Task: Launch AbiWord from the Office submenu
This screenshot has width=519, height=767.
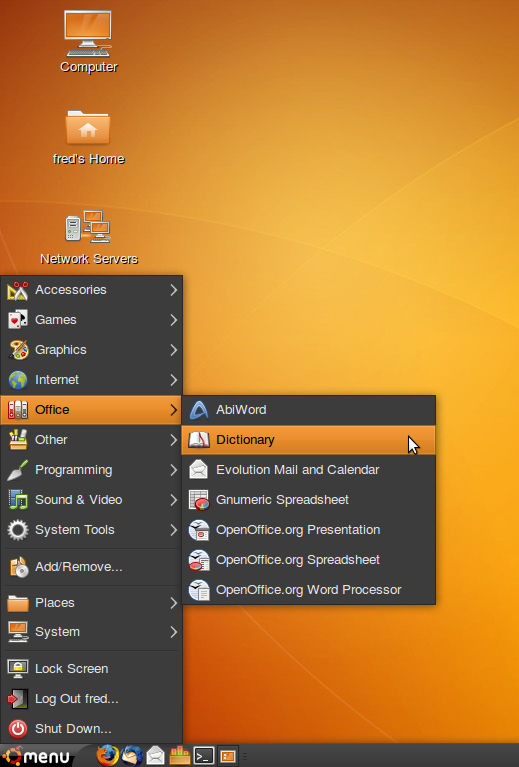Action: [309, 410]
